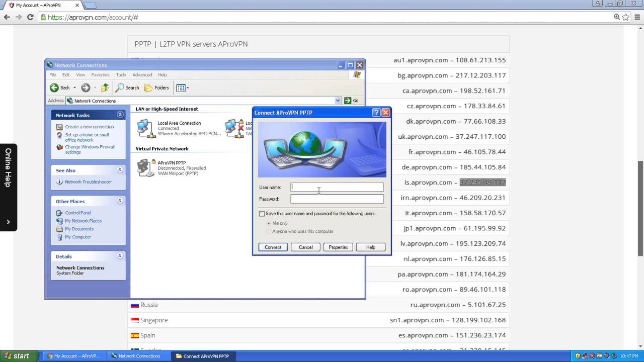Bookmark this page with the star icon
This screenshot has width=644, height=362.
(x=625, y=17)
